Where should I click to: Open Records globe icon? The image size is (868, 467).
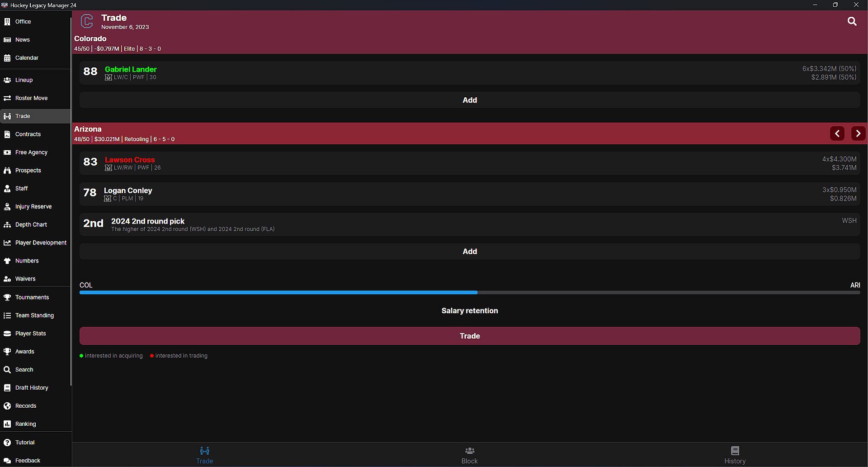pos(7,406)
